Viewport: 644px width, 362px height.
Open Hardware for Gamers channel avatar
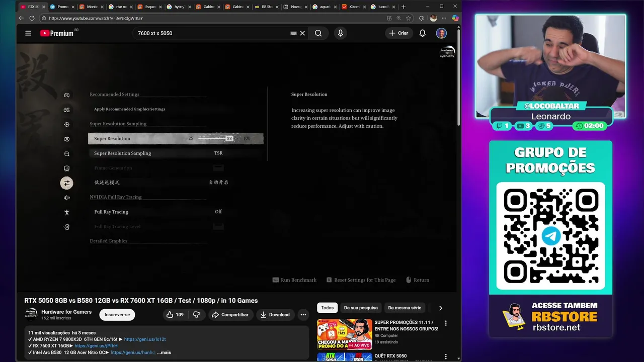click(31, 315)
